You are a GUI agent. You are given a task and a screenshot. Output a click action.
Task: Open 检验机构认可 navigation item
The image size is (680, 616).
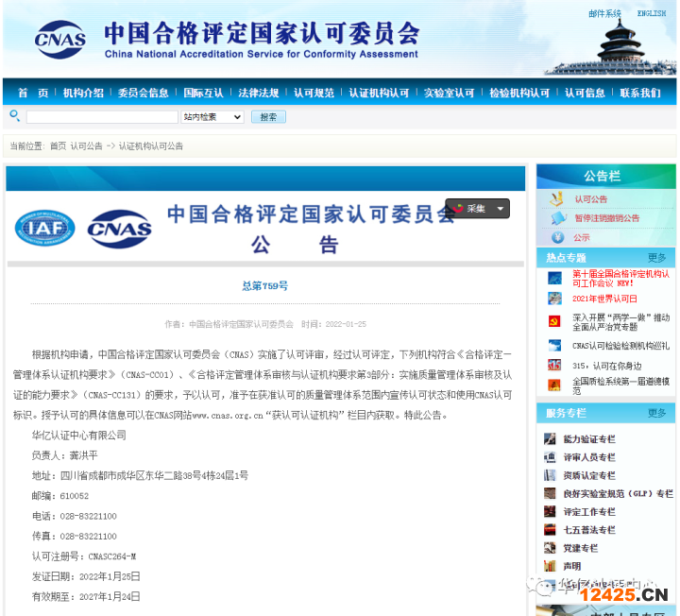click(x=519, y=93)
